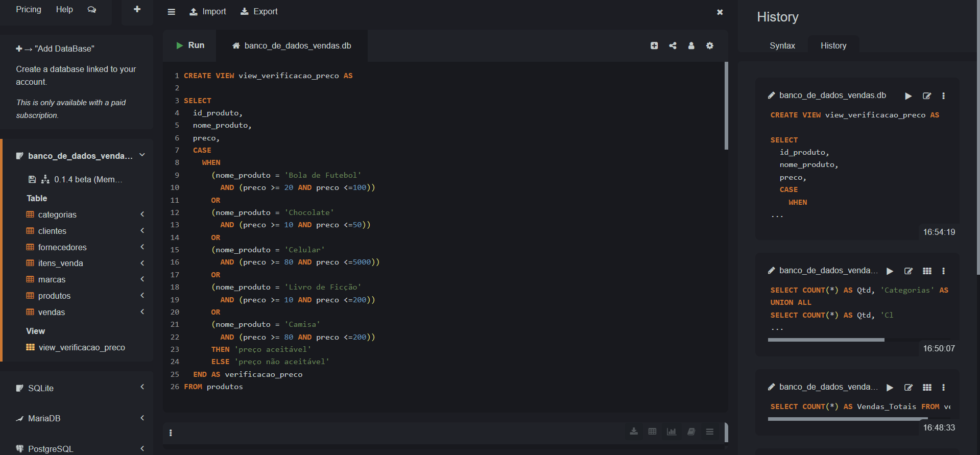
Task: Expand the fornecedores table chevron
Action: (142, 247)
